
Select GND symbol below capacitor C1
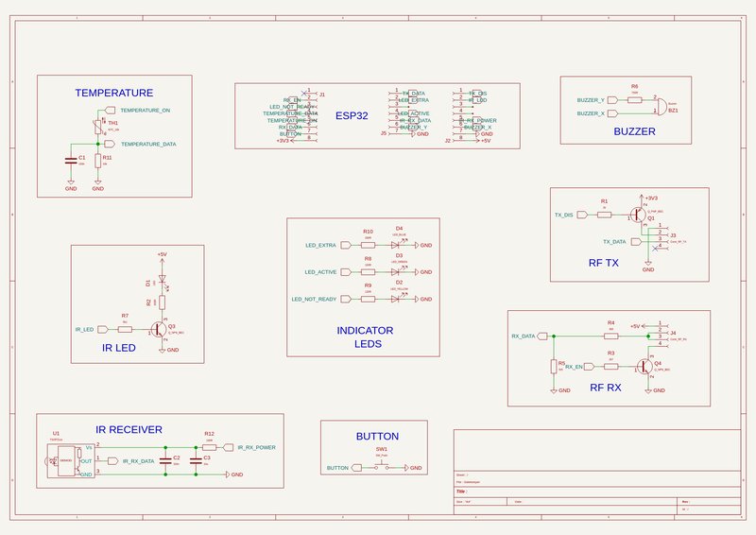pos(71,185)
